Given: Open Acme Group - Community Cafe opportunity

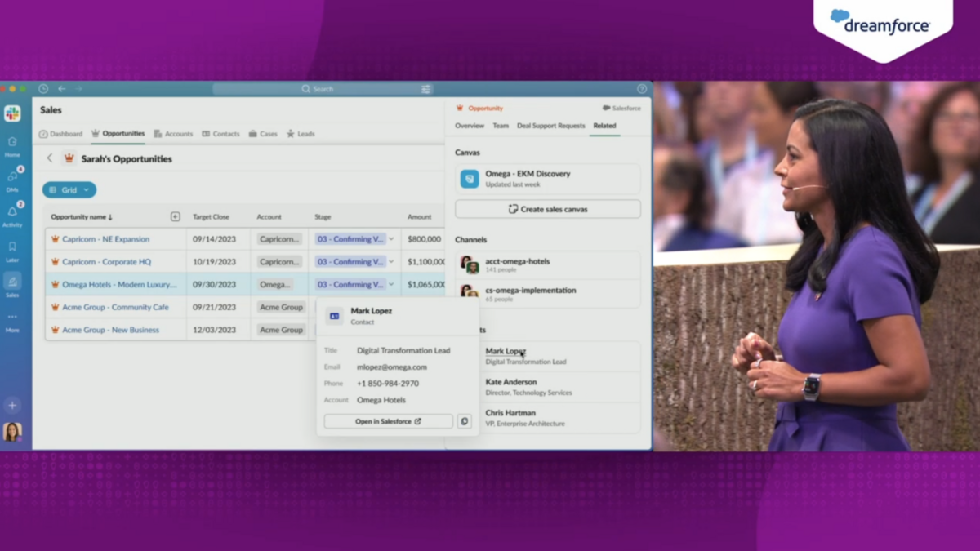Looking at the screenshot, I should pyautogui.click(x=115, y=308).
